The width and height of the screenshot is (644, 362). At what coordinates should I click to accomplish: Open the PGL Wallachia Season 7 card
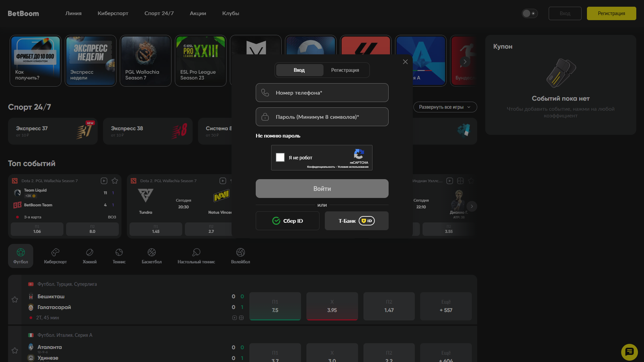click(146, 61)
